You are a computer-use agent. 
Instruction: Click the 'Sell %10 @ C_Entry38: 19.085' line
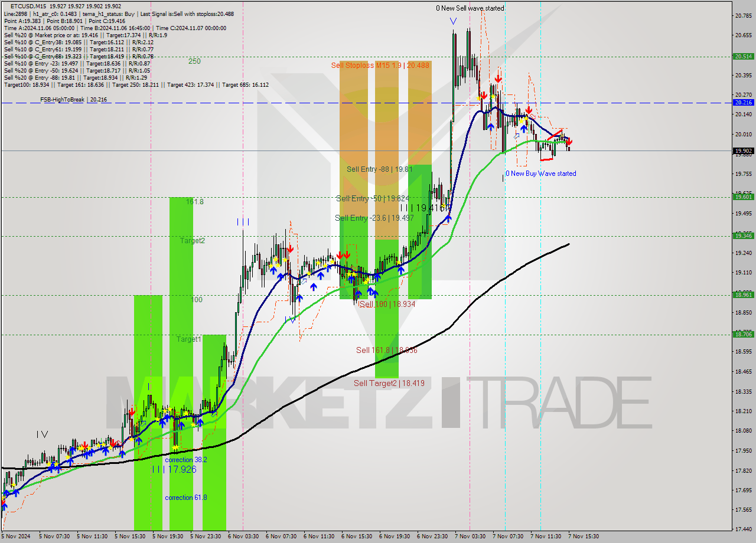(79, 42)
